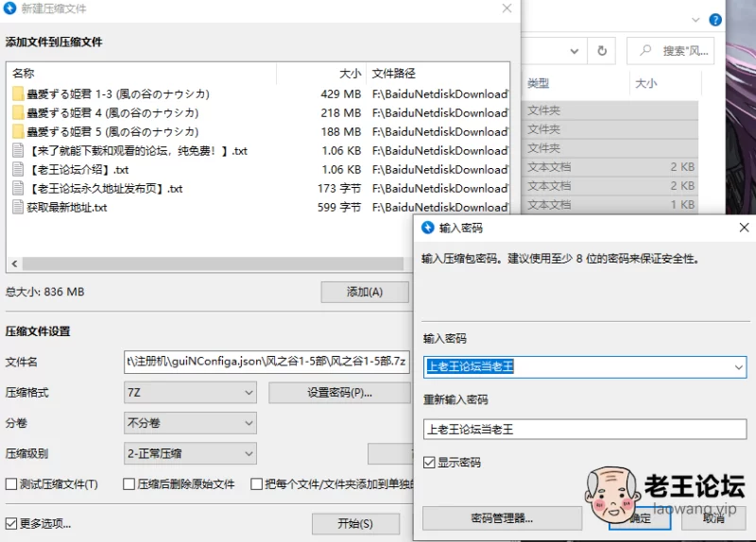Image resolution: width=756 pixels, height=542 pixels.
Task: Uncheck the 更多选项... checkbox
Action: (x=11, y=524)
